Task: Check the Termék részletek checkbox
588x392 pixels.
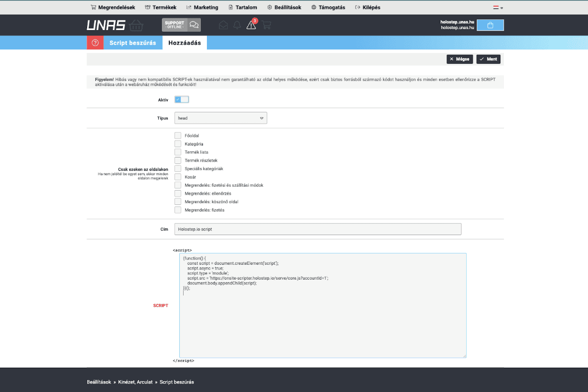Action: tap(178, 160)
